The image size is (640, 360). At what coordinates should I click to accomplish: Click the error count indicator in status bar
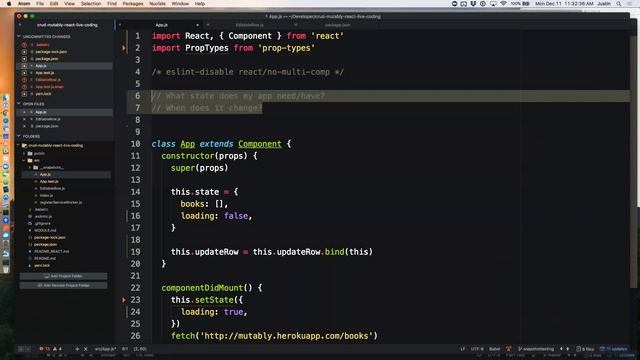(x=44, y=349)
